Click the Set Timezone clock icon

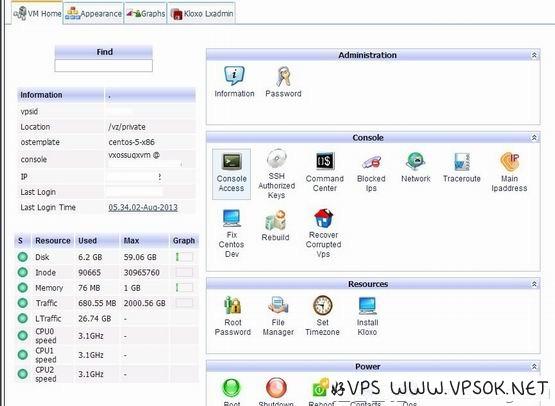[322, 305]
